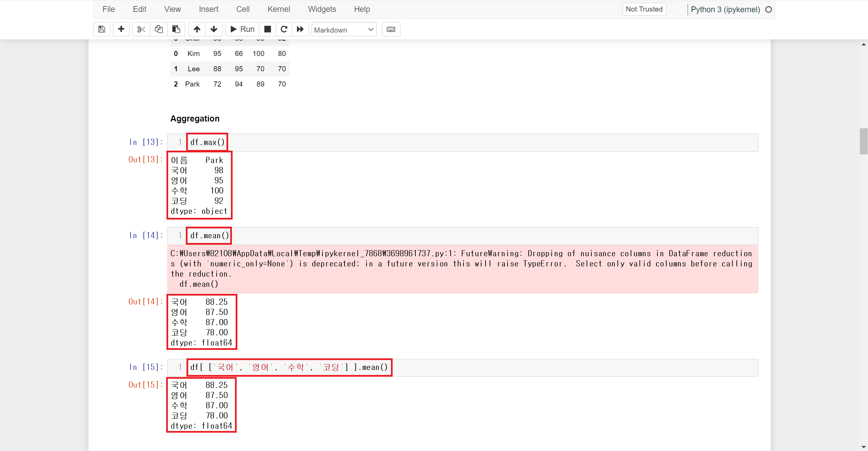Open the command palette keyboard icon

pyautogui.click(x=391, y=29)
